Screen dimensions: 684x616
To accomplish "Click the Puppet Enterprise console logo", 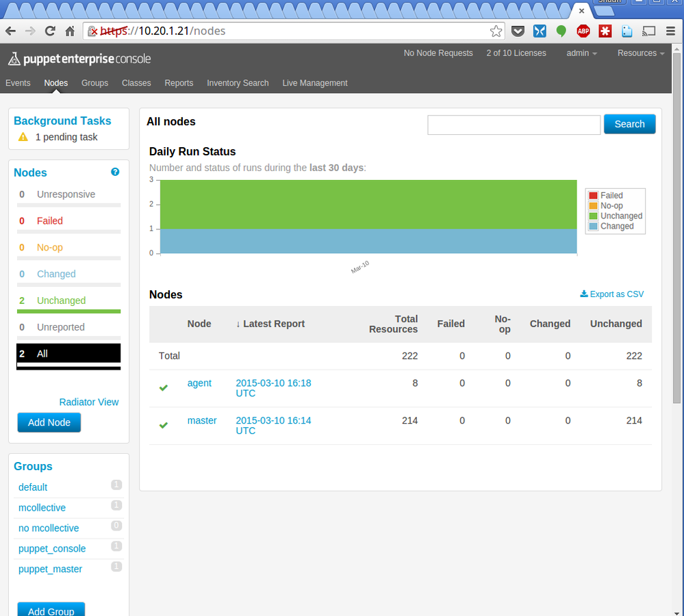I will coord(79,59).
